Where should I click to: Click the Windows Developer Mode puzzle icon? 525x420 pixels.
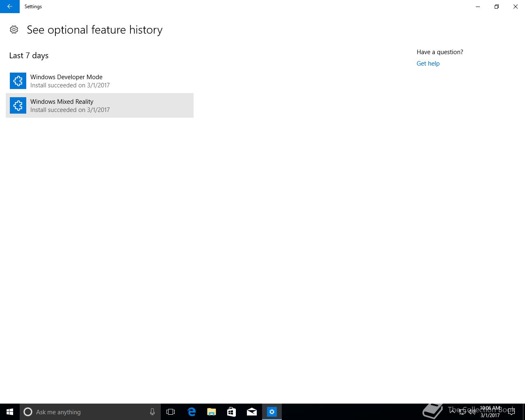(x=18, y=81)
